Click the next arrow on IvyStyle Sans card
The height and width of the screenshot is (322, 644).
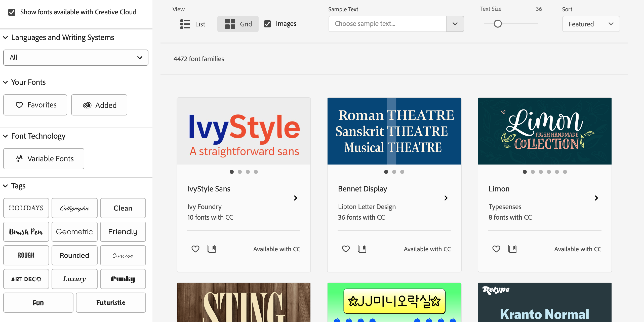point(296,197)
